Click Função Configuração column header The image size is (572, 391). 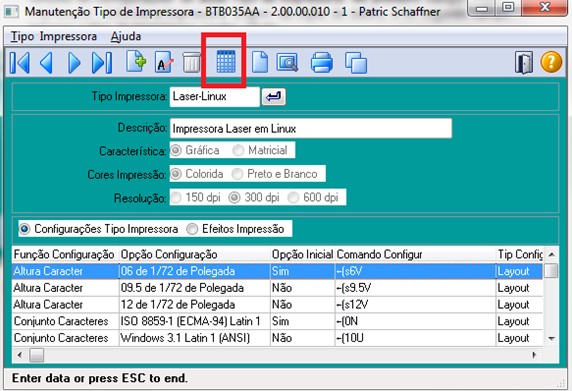(66, 254)
